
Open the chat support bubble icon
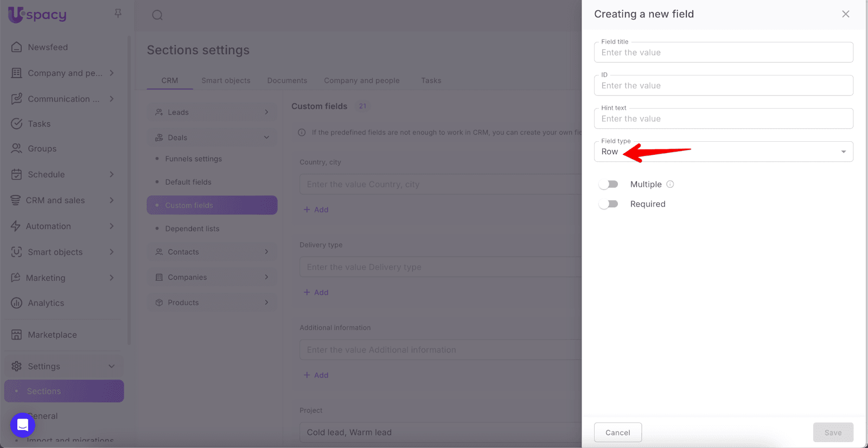23,425
